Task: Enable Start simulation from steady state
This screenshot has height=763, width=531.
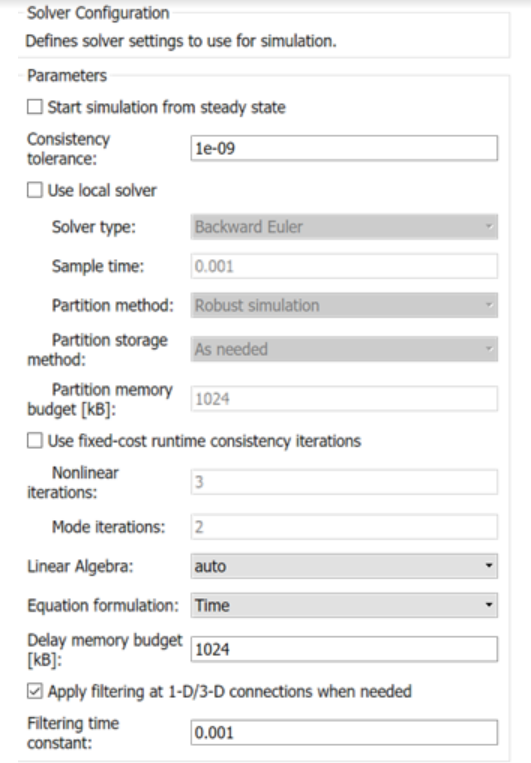Action: pyautogui.click(x=35, y=107)
